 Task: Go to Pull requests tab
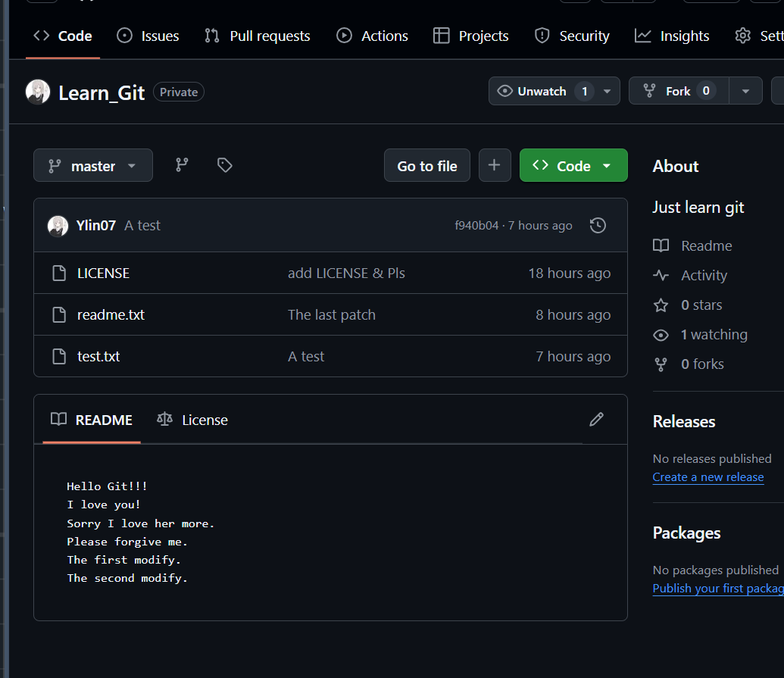click(x=258, y=36)
